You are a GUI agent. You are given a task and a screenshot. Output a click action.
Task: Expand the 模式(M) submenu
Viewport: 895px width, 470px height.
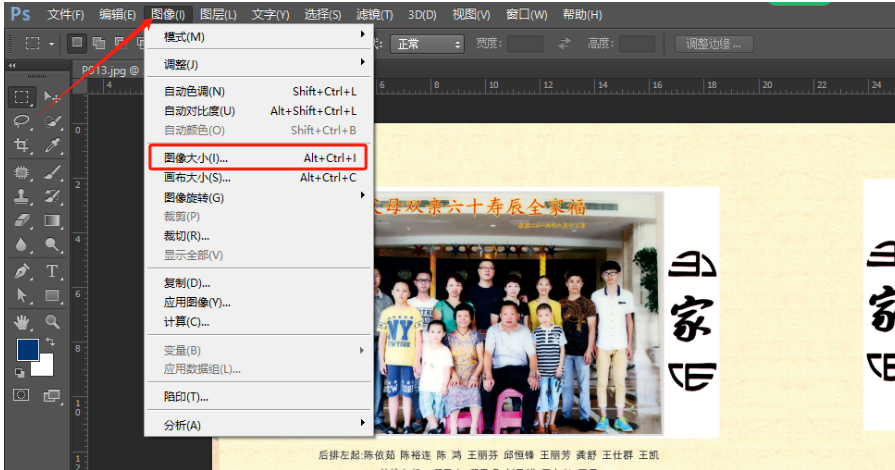(259, 37)
